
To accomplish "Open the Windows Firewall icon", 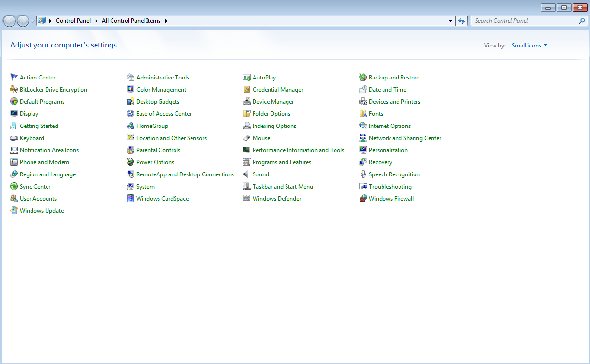I will pos(363,198).
